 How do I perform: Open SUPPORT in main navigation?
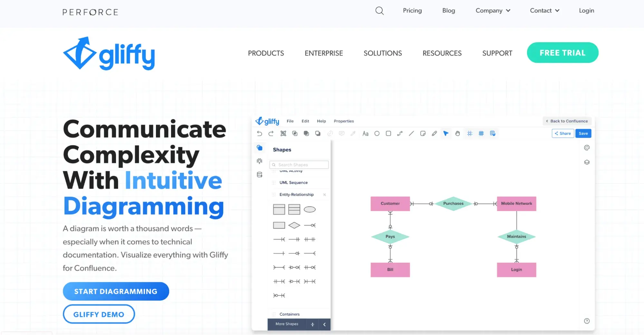click(x=497, y=53)
